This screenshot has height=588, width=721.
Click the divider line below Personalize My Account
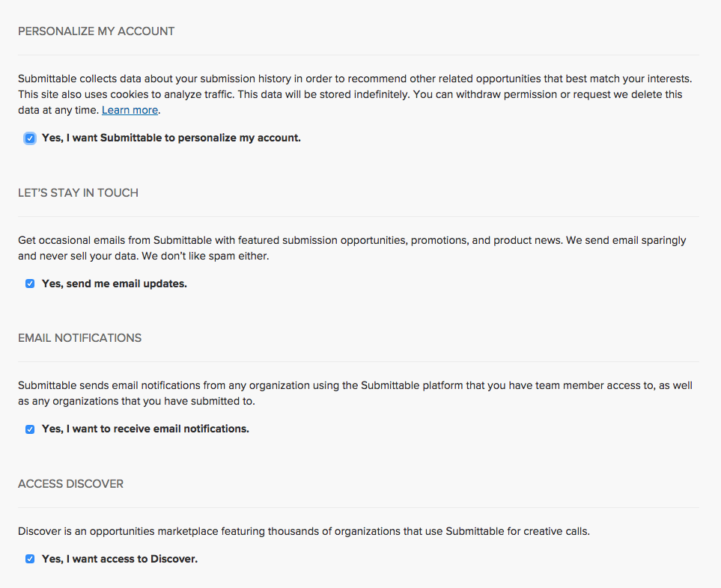coord(358,55)
